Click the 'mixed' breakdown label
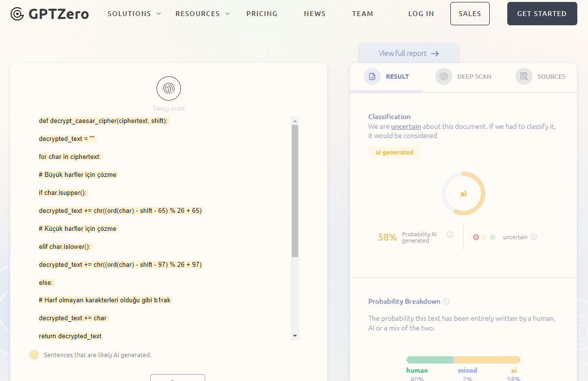Screen dimensions: 588x381 tap(467, 370)
